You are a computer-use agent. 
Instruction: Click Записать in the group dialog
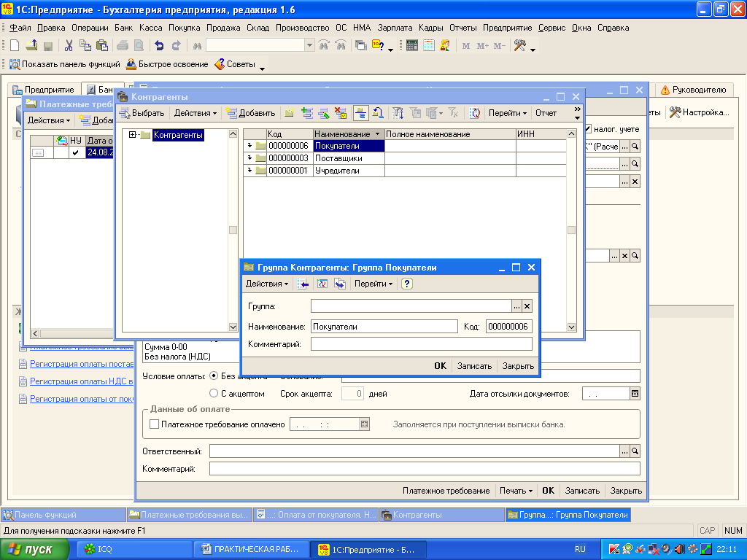pos(474,366)
